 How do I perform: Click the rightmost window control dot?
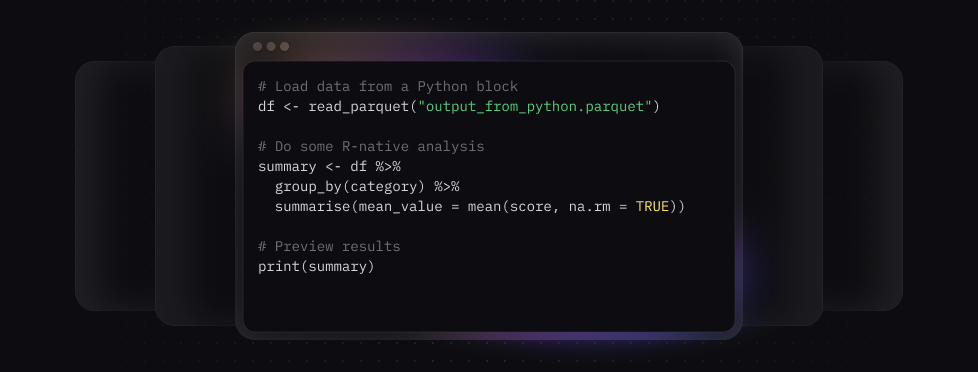point(284,46)
